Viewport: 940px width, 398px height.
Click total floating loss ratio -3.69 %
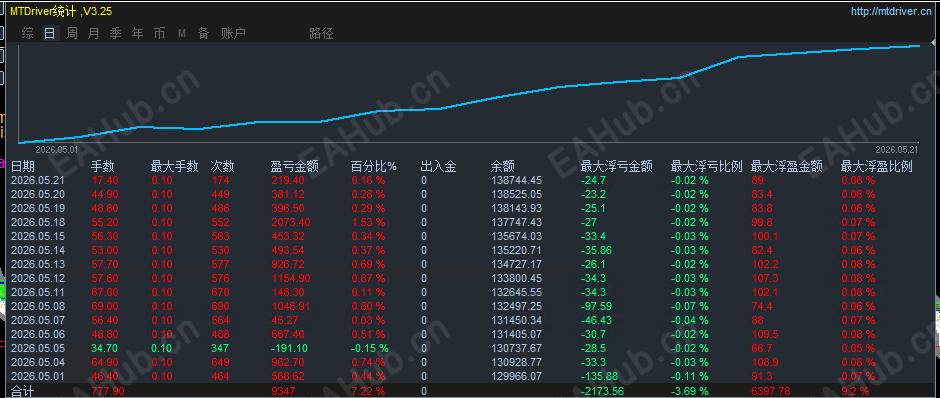(x=689, y=391)
